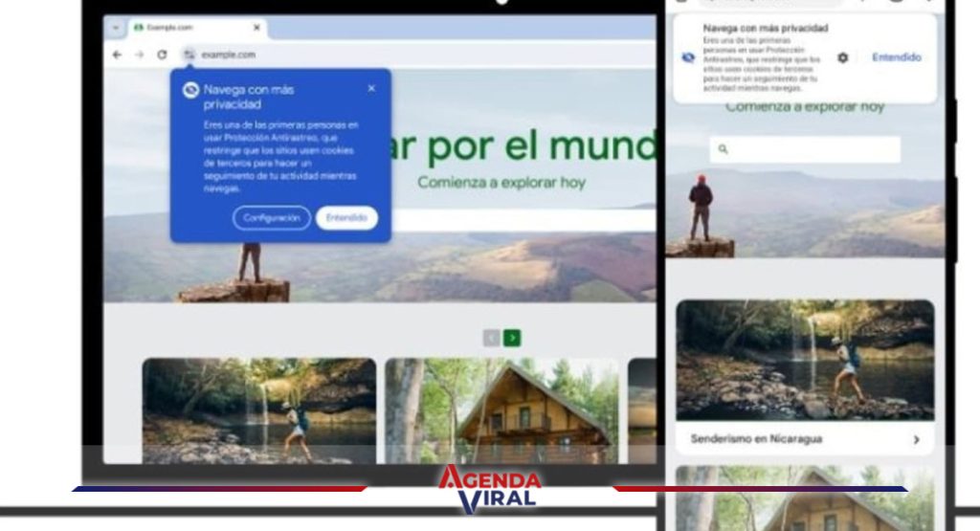This screenshot has height=531, width=980.
Task: Click the browser back arrow
Action: pos(117,55)
